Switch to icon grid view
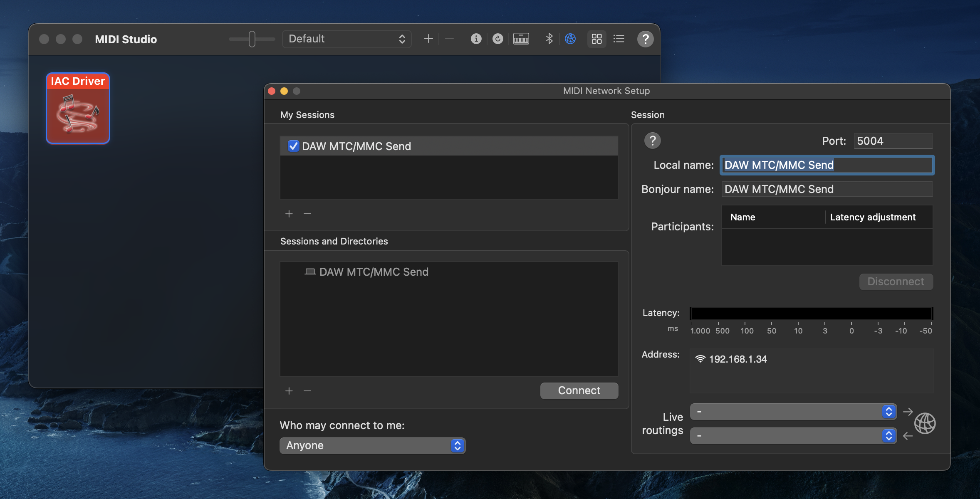Viewport: 980px width, 499px height. [596, 39]
